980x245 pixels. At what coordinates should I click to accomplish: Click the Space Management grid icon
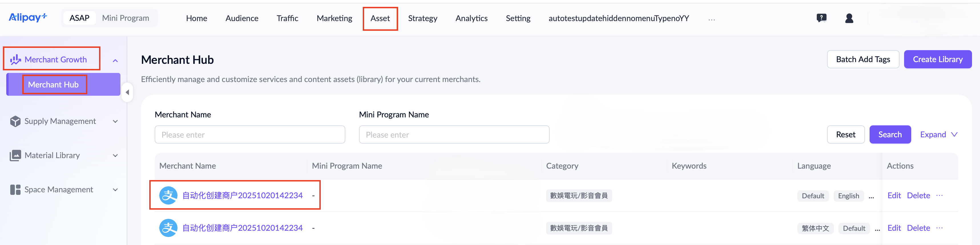[15, 189]
